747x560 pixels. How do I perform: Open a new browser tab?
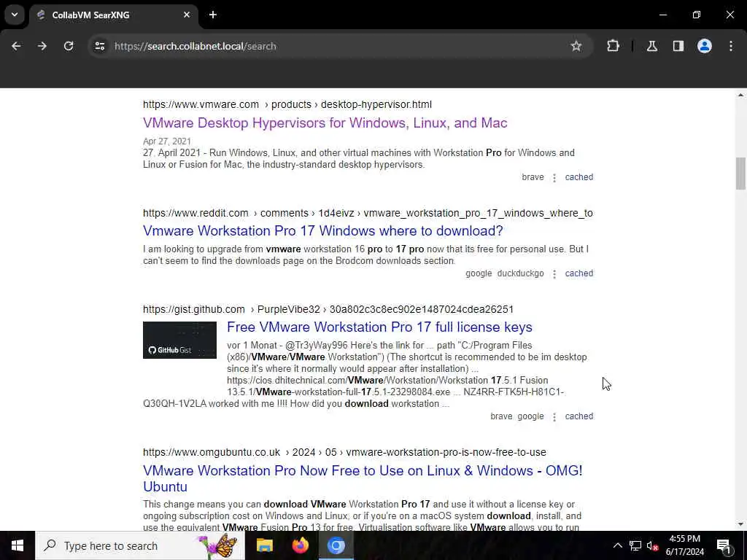213,15
